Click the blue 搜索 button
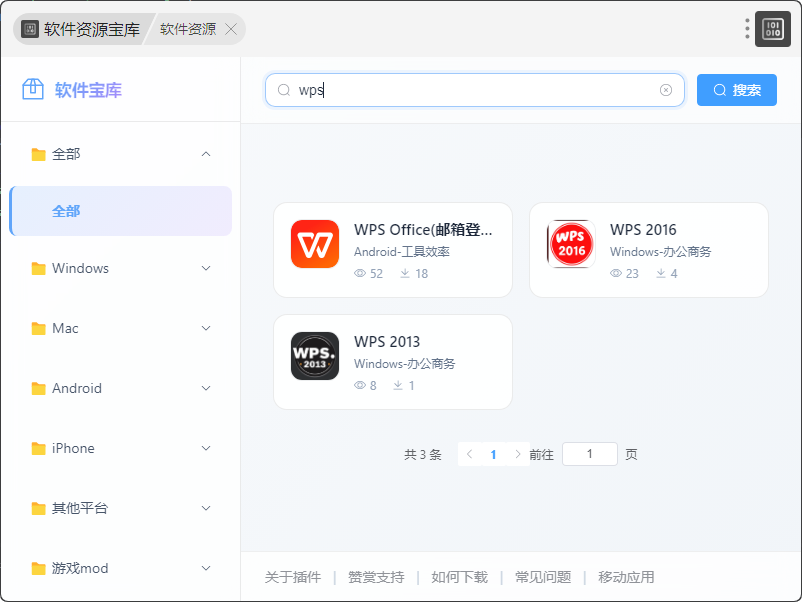The image size is (802, 602). point(737,90)
